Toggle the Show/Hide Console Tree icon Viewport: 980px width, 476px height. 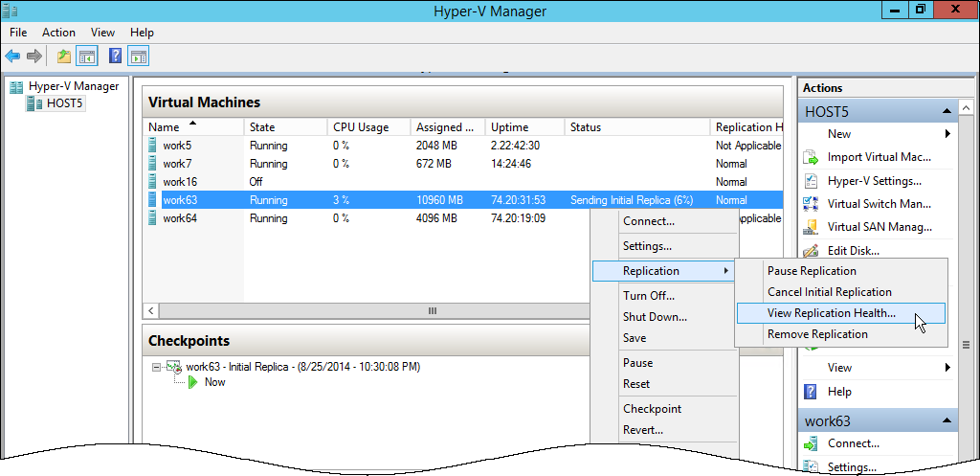(x=87, y=57)
